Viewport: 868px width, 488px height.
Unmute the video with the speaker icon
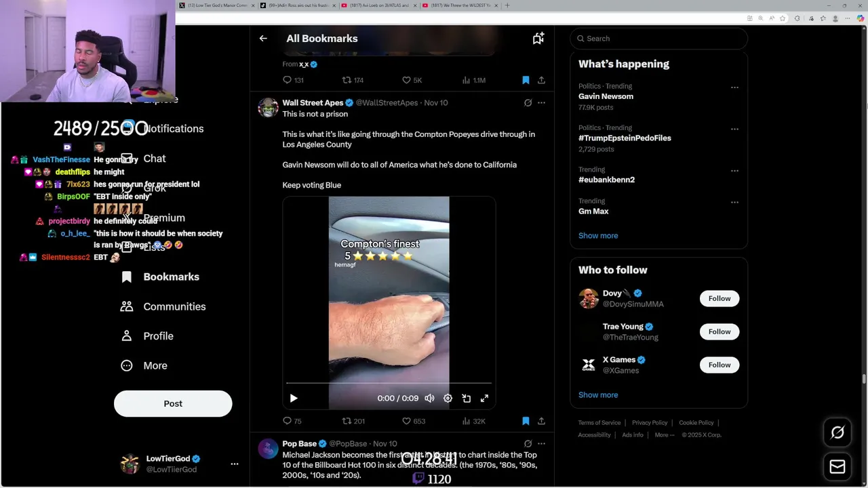[429, 399]
